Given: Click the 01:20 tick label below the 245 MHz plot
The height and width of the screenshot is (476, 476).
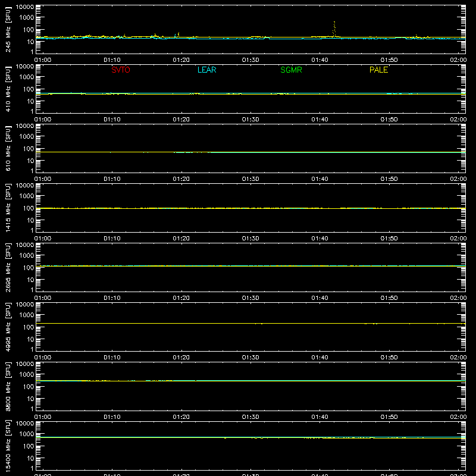Looking at the screenshot, I should 181,60.
